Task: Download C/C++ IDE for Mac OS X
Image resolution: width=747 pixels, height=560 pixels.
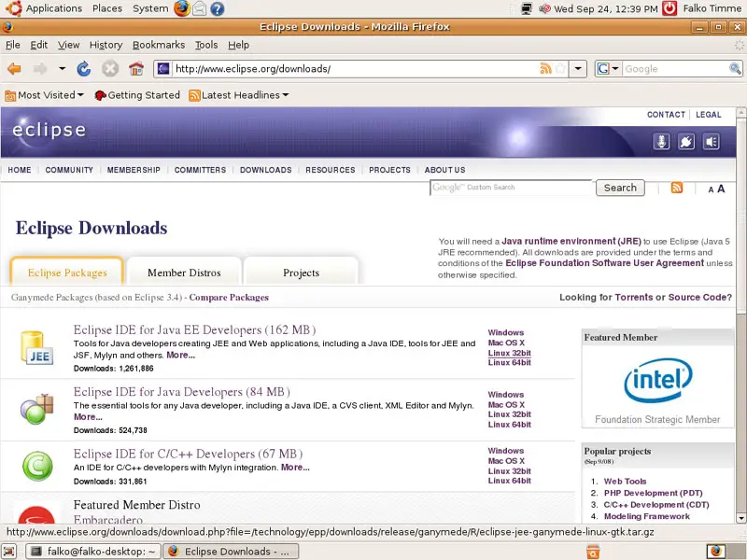Action: point(506,461)
